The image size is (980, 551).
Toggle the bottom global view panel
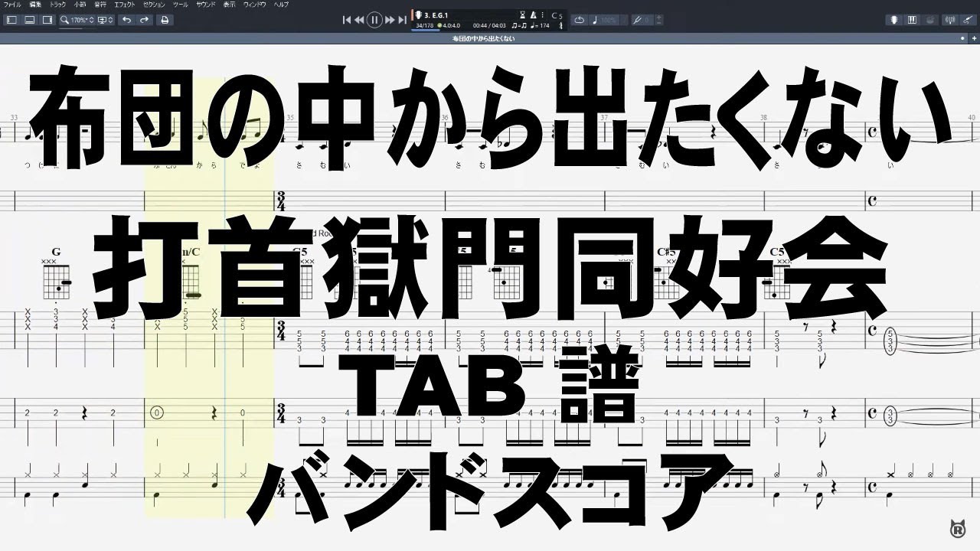[x=30, y=20]
